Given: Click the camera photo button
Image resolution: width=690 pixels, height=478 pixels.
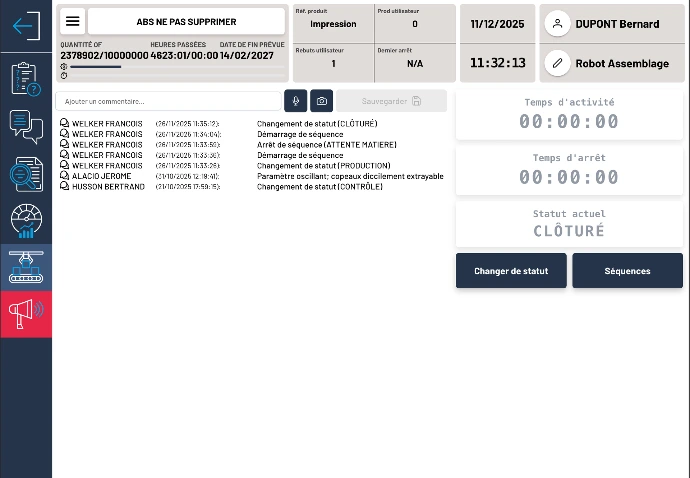Looking at the screenshot, I should point(321,101).
